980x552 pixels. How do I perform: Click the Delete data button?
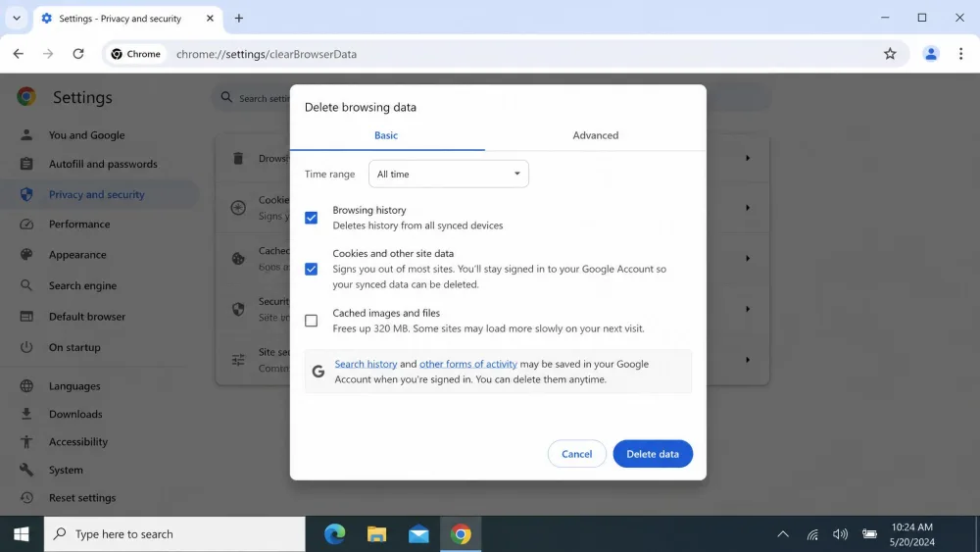[x=653, y=454]
